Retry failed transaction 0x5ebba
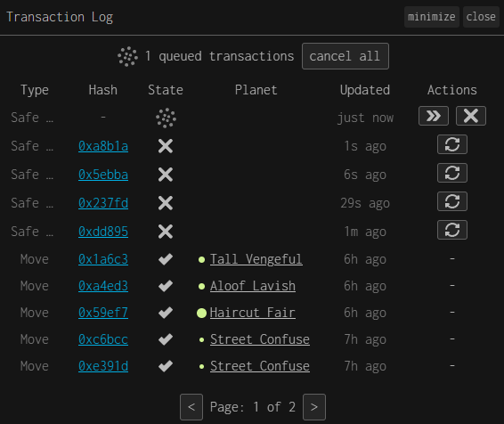 [x=452, y=173]
